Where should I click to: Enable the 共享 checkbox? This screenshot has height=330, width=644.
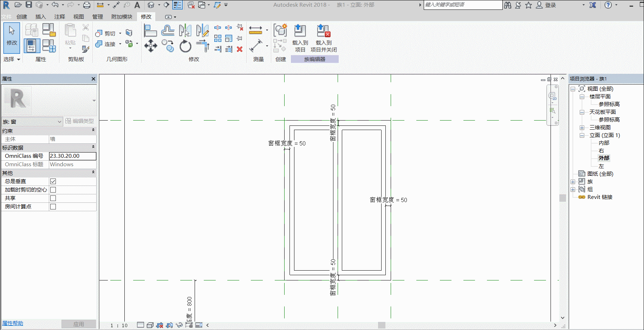[53, 198]
